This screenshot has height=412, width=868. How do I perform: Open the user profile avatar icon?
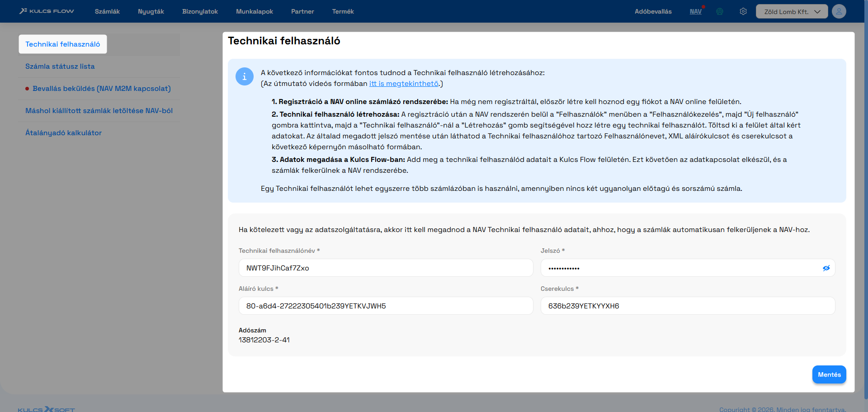(x=839, y=11)
